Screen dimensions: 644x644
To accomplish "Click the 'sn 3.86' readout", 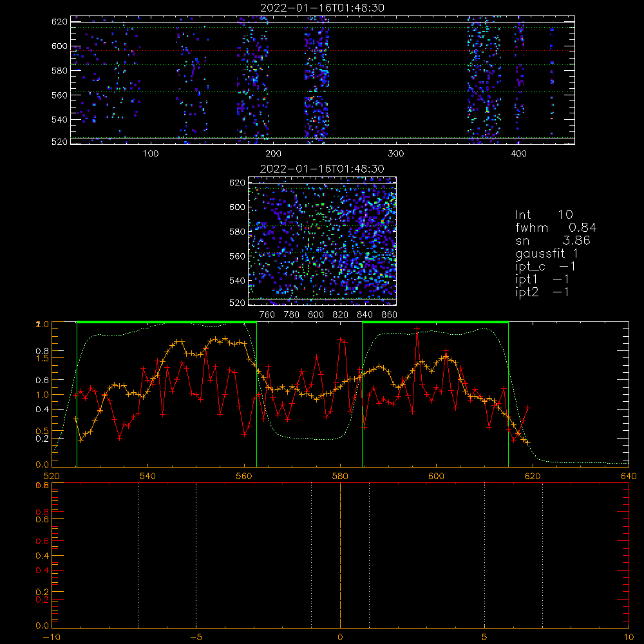I will (x=553, y=240).
